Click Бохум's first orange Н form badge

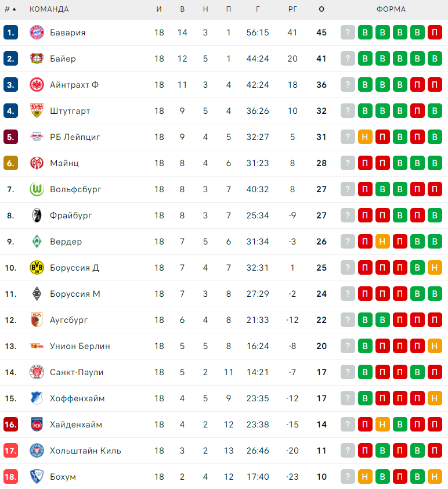[x=365, y=477]
